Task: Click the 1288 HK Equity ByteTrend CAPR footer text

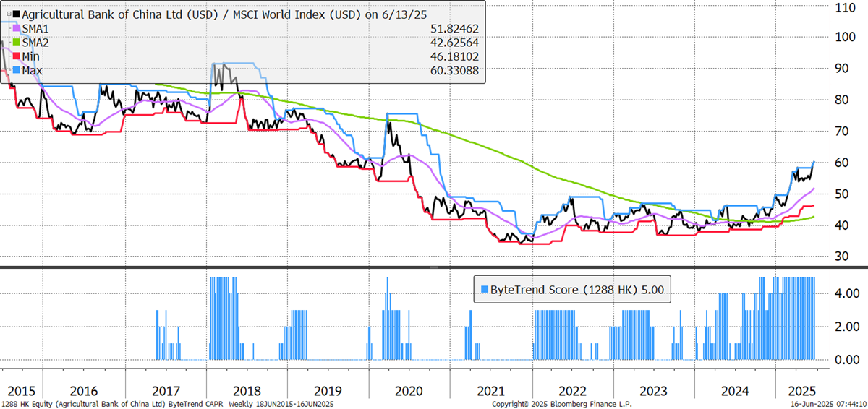Action: (168, 404)
